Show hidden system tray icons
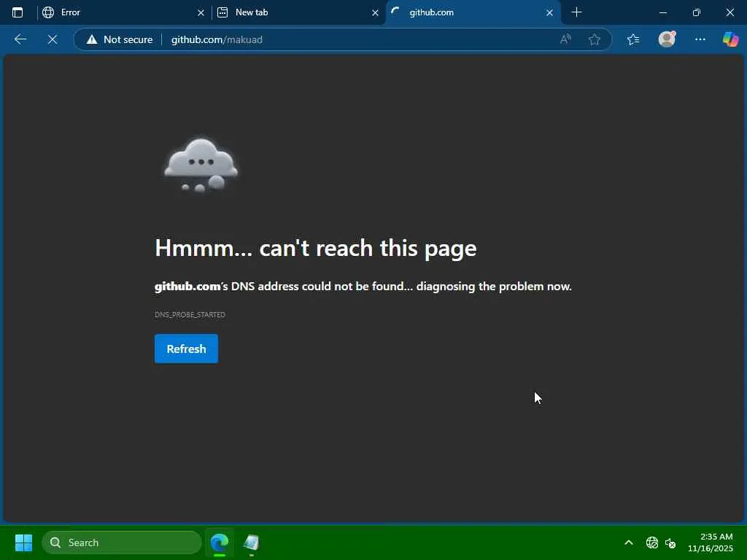The image size is (747, 560). pyautogui.click(x=629, y=542)
